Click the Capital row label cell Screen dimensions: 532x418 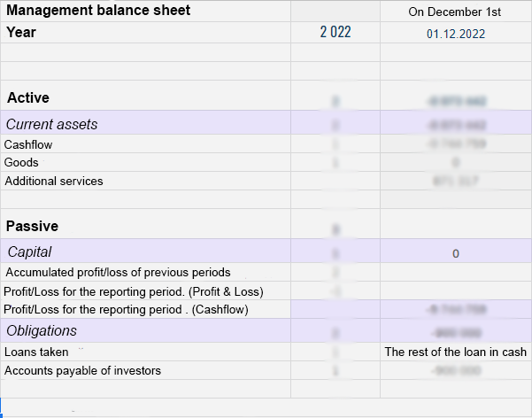[x=29, y=252]
